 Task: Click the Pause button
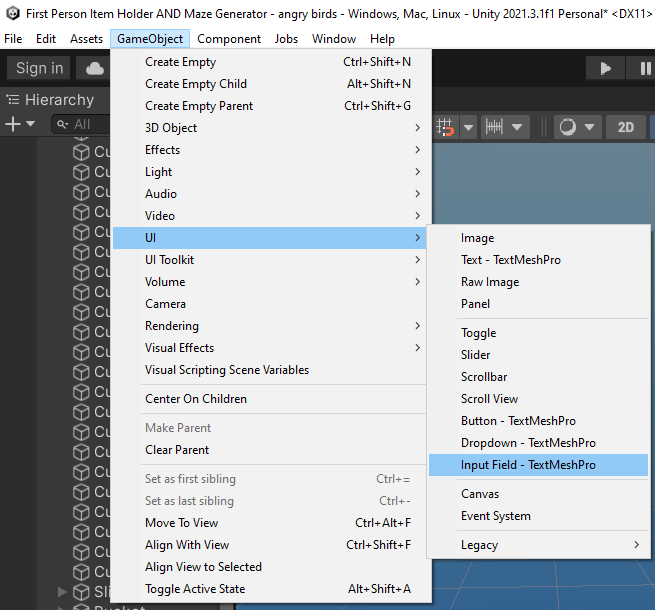pos(644,68)
